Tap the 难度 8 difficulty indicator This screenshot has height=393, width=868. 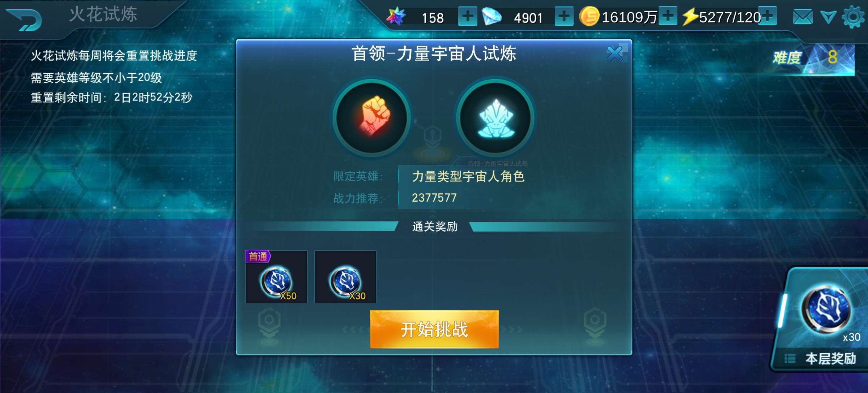pos(814,58)
